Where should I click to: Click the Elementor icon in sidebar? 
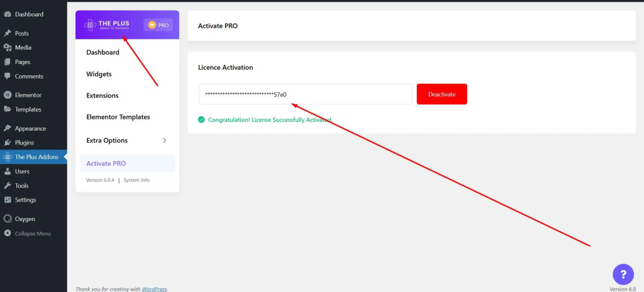[x=8, y=95]
